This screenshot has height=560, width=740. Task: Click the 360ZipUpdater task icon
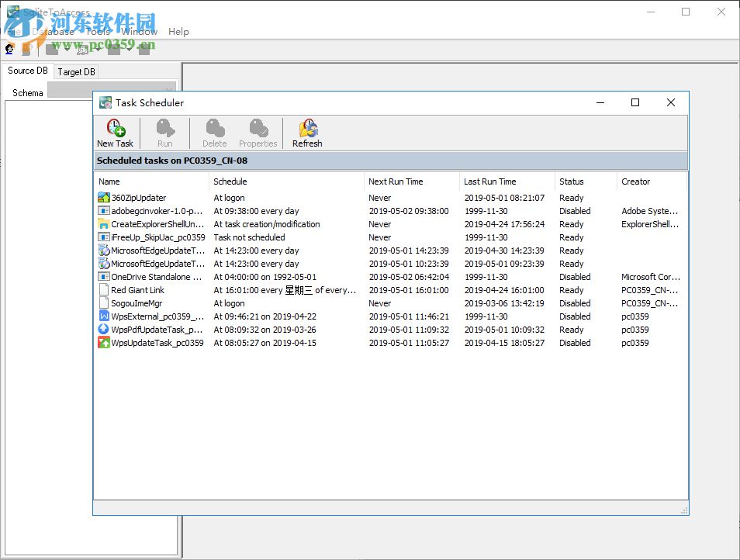[x=102, y=198]
